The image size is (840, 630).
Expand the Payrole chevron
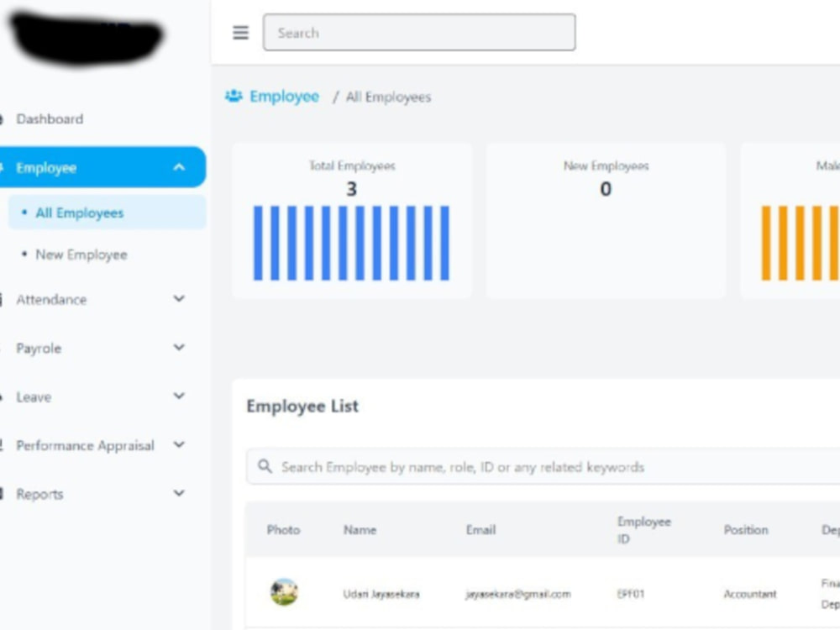(179, 348)
